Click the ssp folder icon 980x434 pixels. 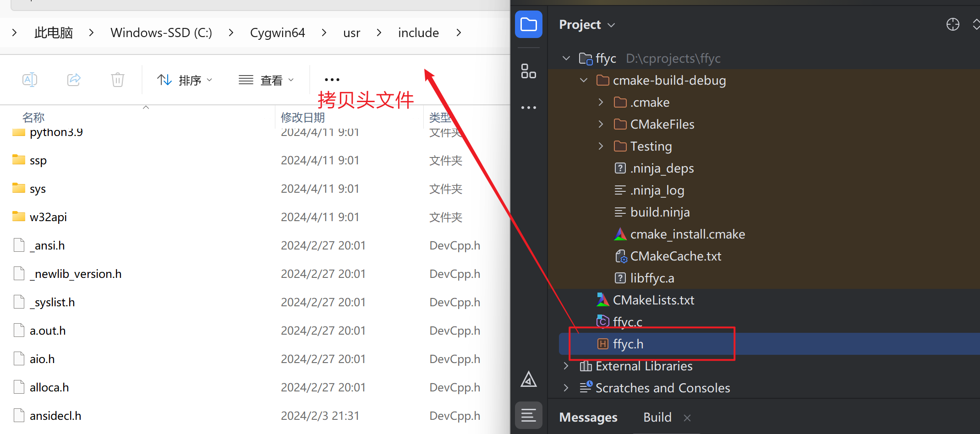click(19, 160)
